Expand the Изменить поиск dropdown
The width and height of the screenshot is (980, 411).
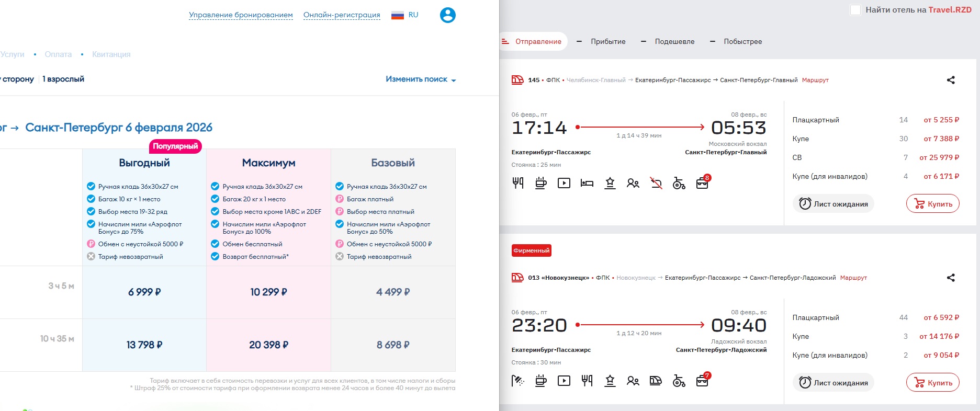[x=421, y=79]
